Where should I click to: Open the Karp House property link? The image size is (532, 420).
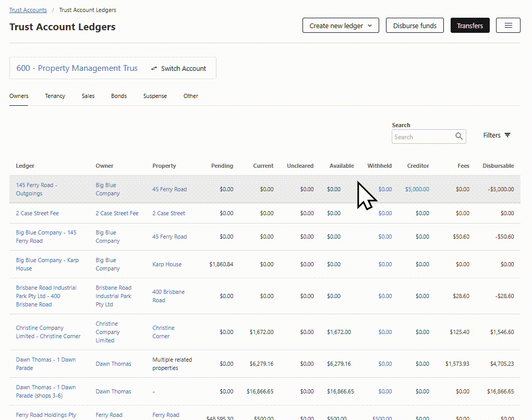pos(167,264)
